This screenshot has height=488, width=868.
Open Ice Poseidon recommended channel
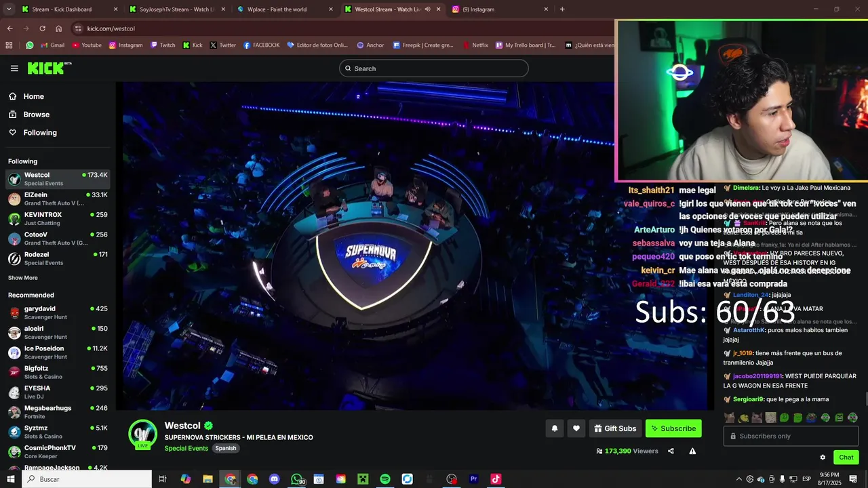58,352
